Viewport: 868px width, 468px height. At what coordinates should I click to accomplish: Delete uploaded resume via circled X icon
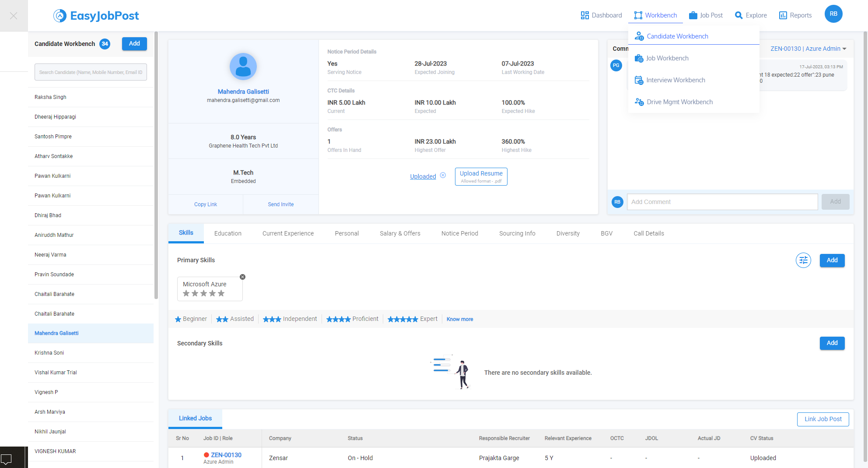(443, 176)
